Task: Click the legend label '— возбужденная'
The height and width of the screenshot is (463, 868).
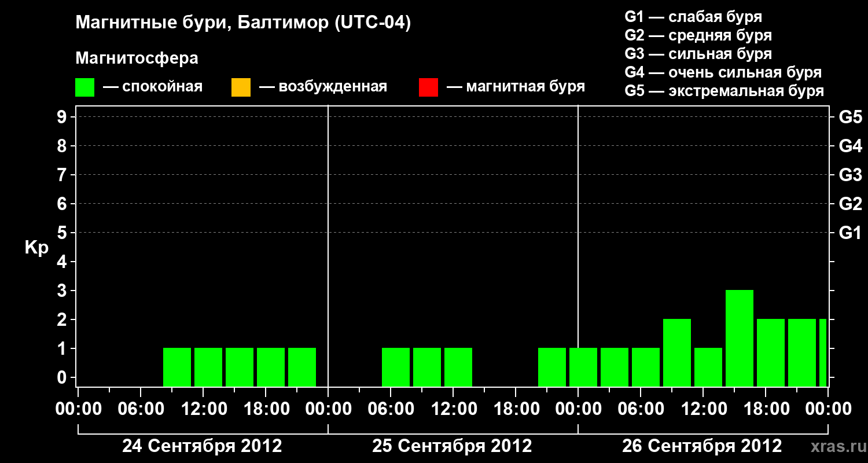Action: click(323, 87)
